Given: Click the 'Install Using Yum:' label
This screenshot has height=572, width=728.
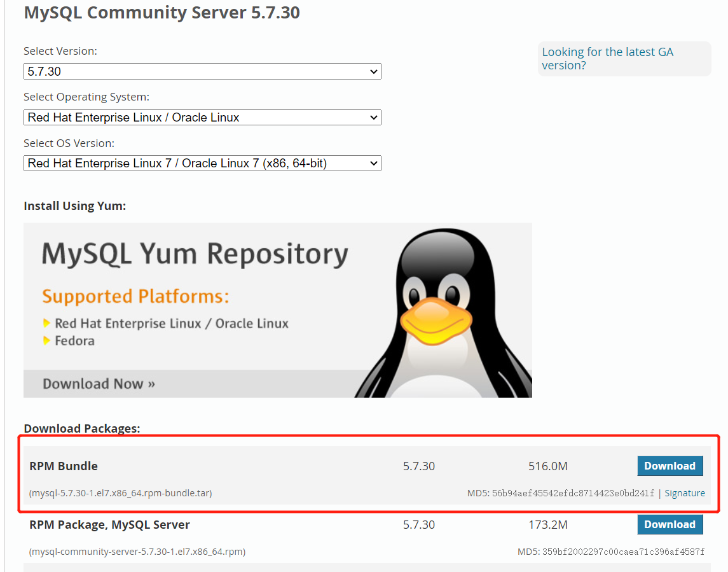Looking at the screenshot, I should coord(74,206).
